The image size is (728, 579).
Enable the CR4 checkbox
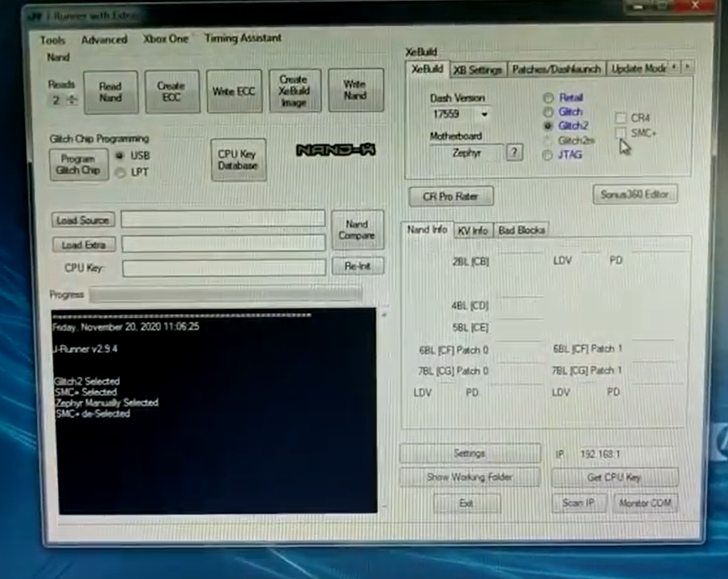pyautogui.click(x=621, y=118)
